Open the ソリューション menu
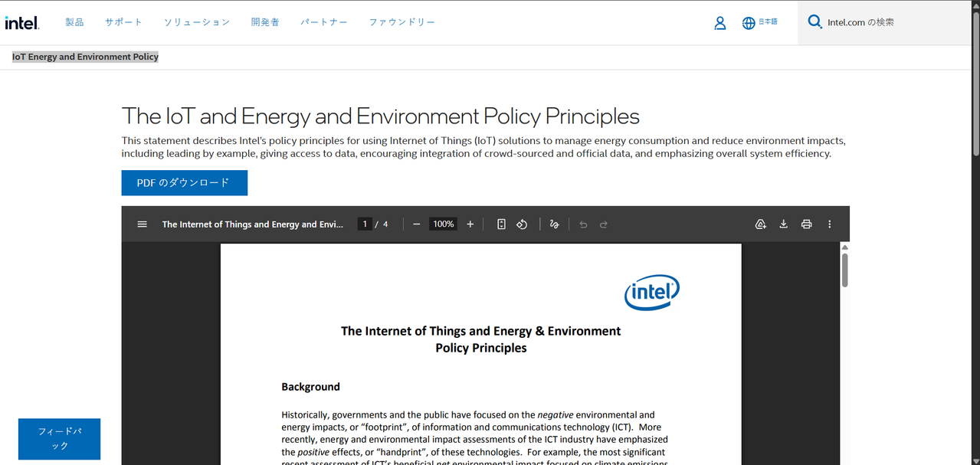The height and width of the screenshot is (465, 980). tap(197, 22)
